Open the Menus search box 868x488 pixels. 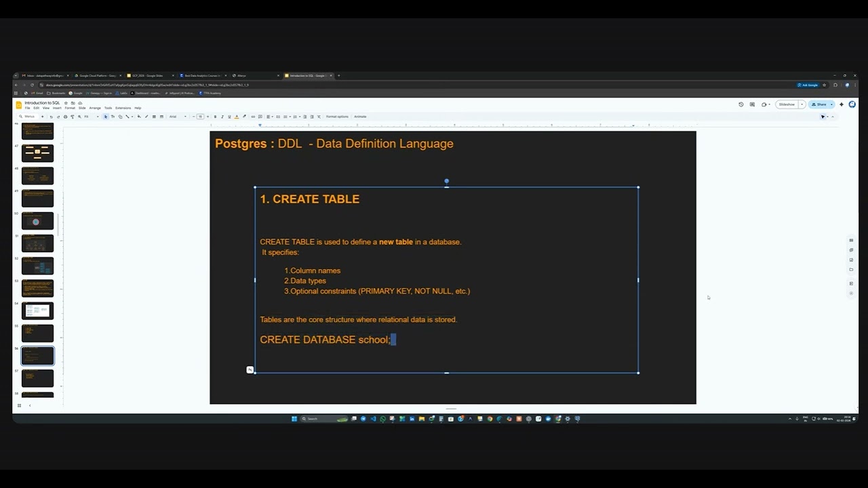coord(29,117)
